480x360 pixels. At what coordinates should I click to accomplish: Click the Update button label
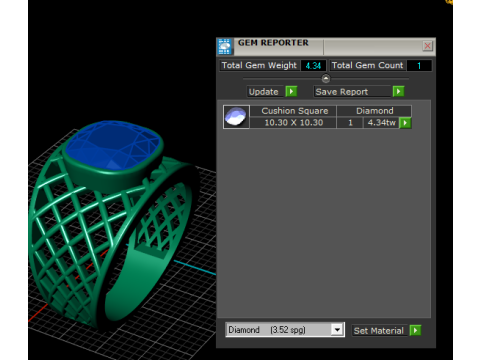pos(265,92)
